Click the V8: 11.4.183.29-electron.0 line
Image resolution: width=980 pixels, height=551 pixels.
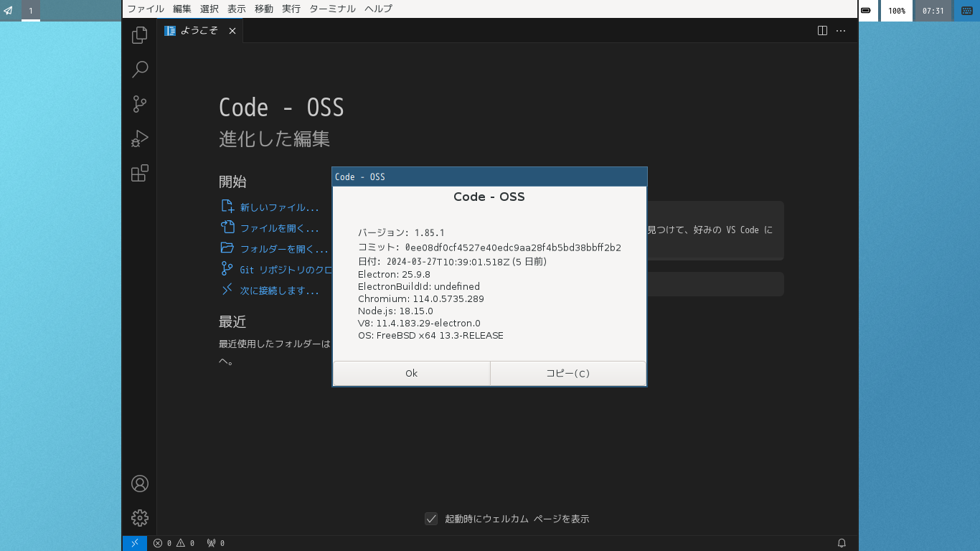419,323
